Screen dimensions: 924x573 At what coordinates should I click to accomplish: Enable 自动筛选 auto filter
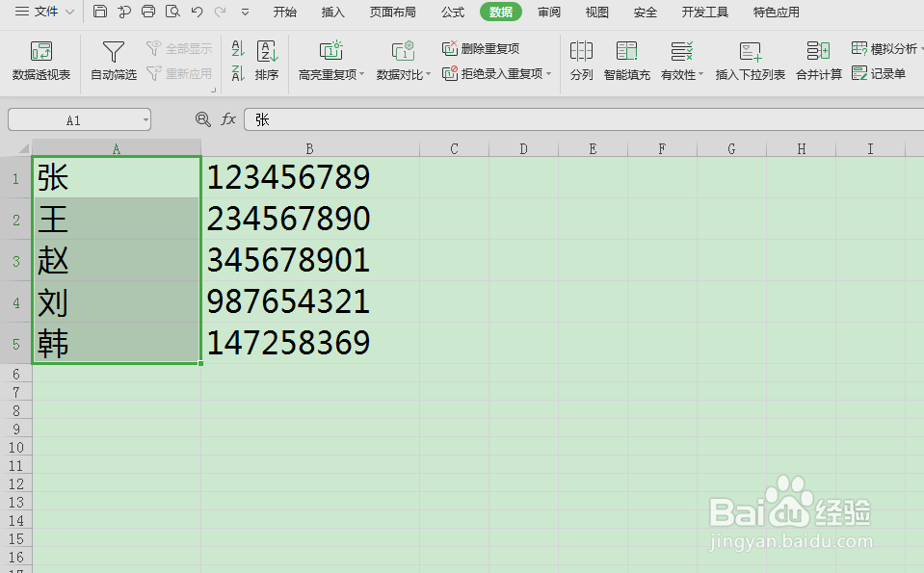[113, 61]
